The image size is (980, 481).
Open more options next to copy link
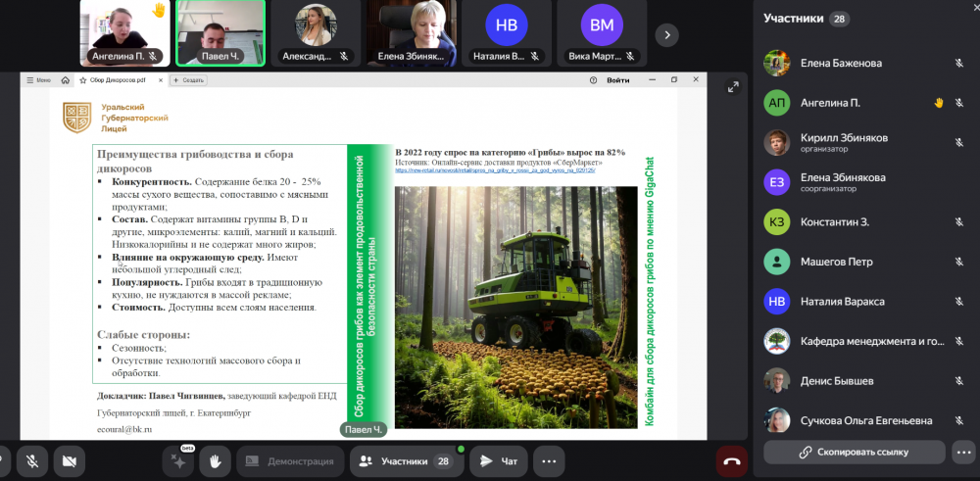click(x=962, y=452)
